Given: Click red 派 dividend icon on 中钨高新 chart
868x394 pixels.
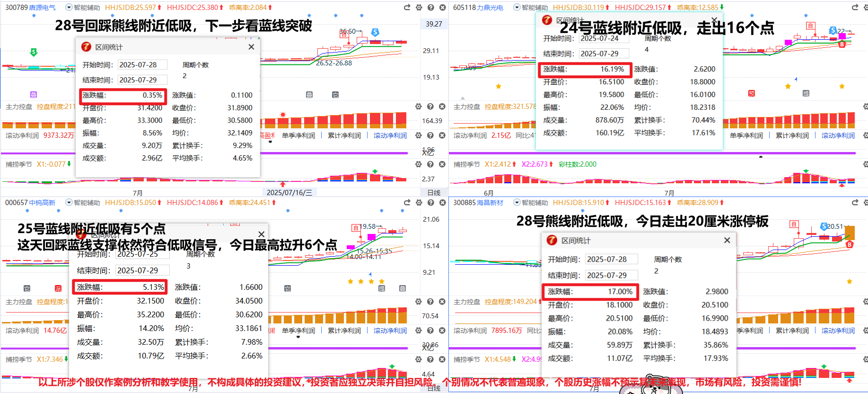Looking at the screenshot, I should [x=58, y=288].
